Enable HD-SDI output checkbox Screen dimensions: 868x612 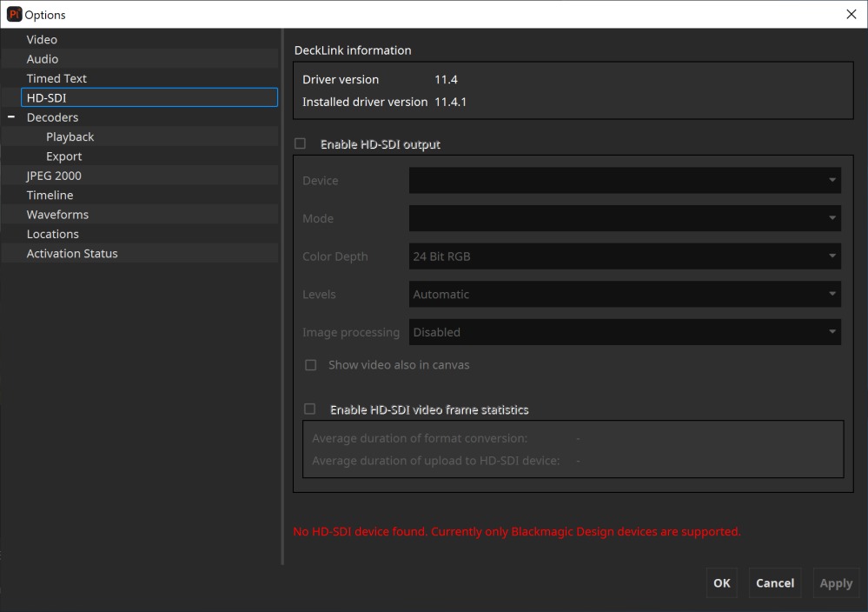(x=301, y=144)
